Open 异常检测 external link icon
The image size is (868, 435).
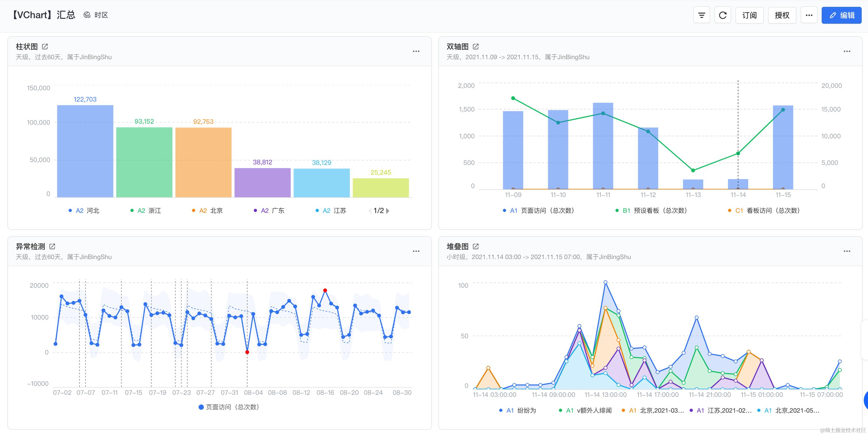coord(52,246)
